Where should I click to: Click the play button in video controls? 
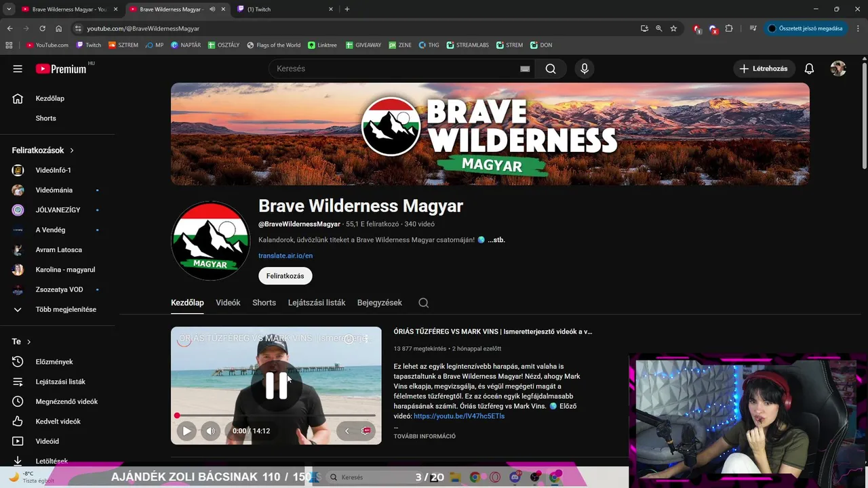186,430
